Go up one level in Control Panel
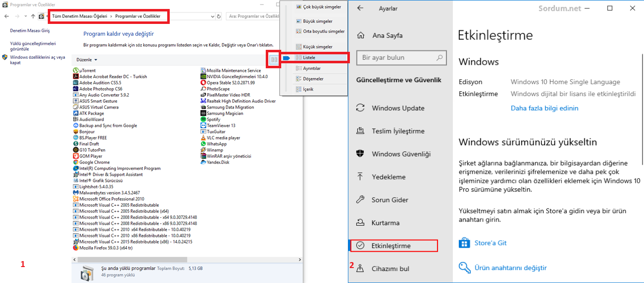Screen dimensions: 644x283 pos(33,16)
